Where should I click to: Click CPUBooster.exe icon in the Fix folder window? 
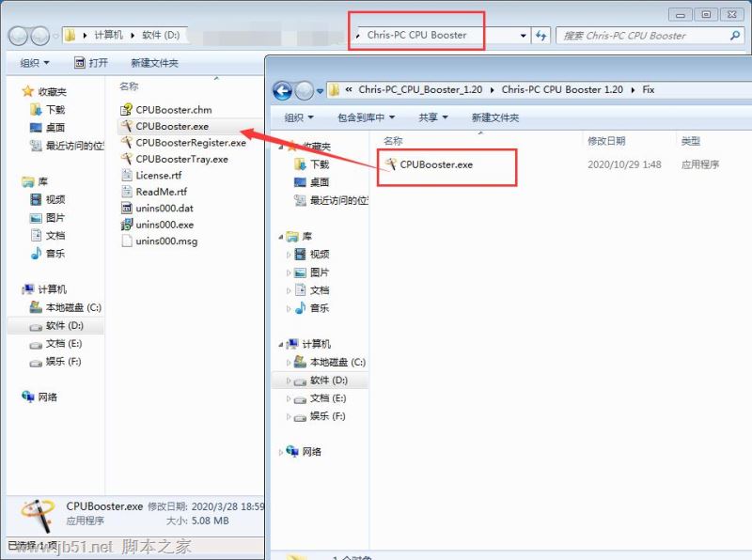pyautogui.click(x=391, y=164)
